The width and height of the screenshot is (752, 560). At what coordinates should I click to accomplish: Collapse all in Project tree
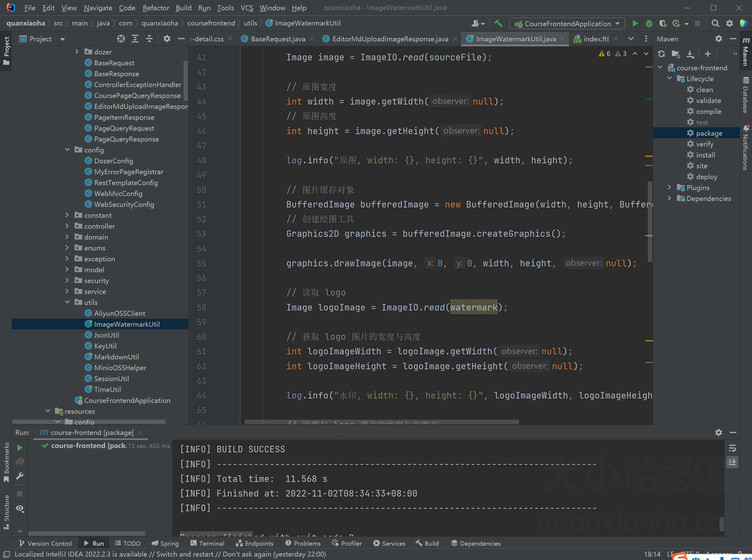[x=149, y=39]
